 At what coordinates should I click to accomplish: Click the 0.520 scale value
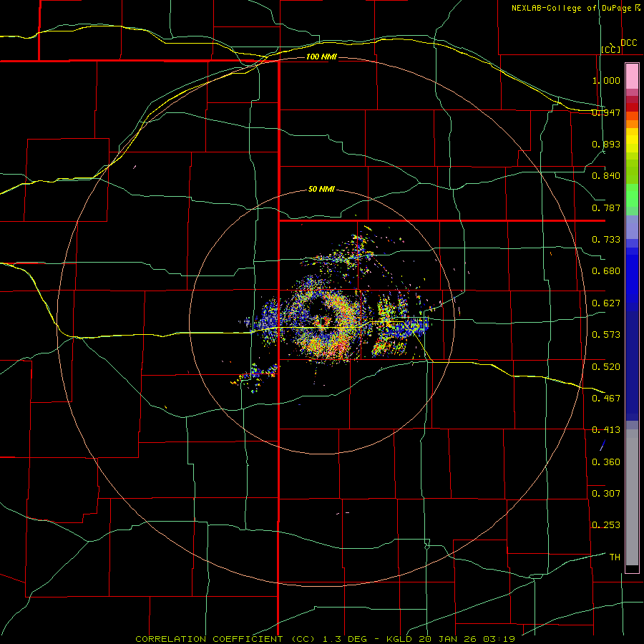[606, 366]
